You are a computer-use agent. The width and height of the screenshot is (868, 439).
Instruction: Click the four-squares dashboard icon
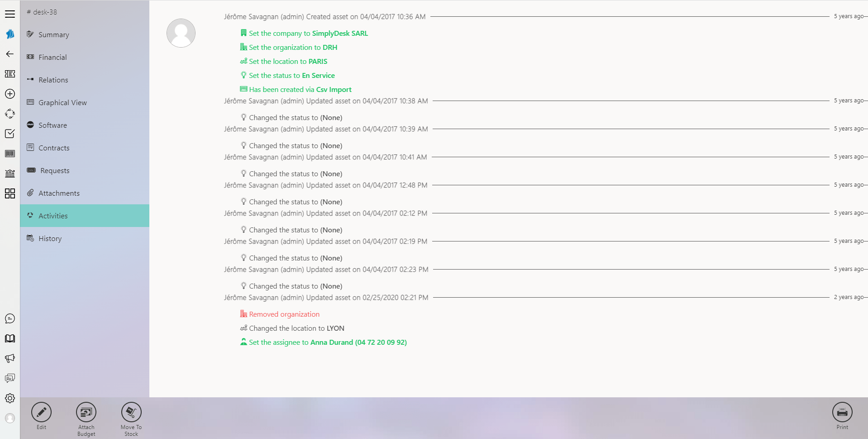coord(10,193)
